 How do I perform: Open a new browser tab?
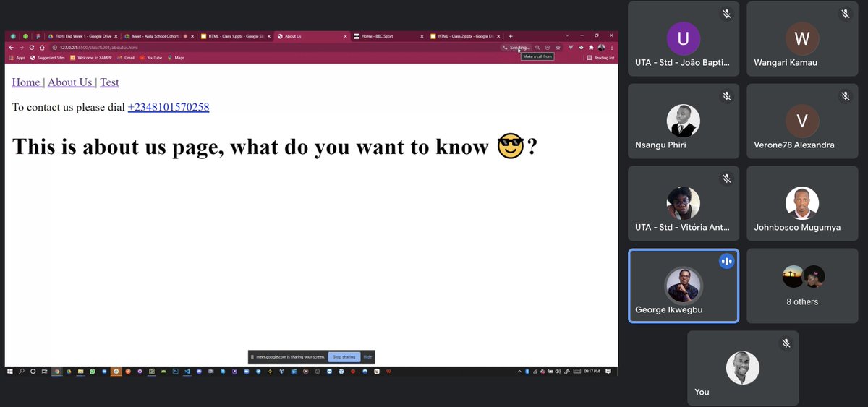[x=511, y=36]
